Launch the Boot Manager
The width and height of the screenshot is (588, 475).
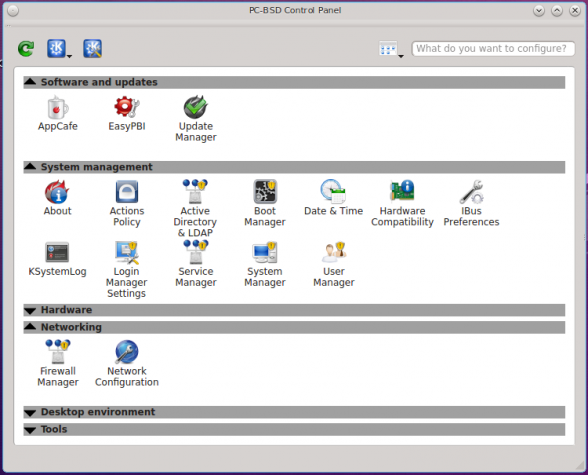(265, 204)
